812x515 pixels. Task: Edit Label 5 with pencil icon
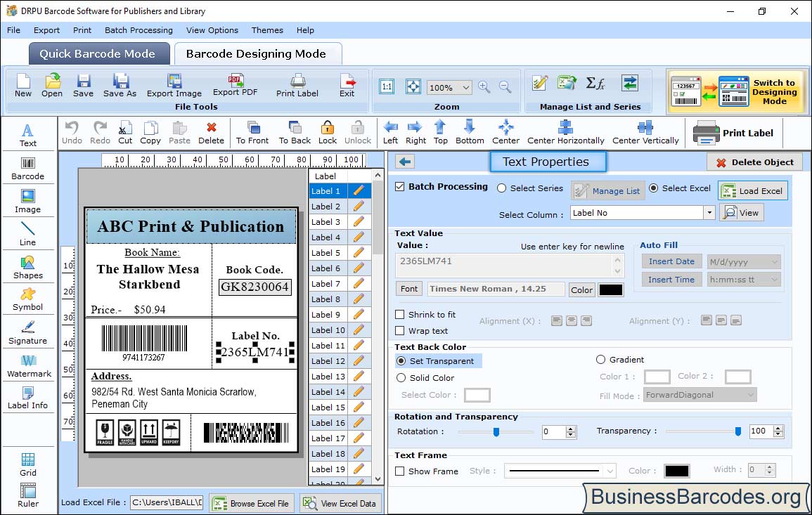coord(359,253)
